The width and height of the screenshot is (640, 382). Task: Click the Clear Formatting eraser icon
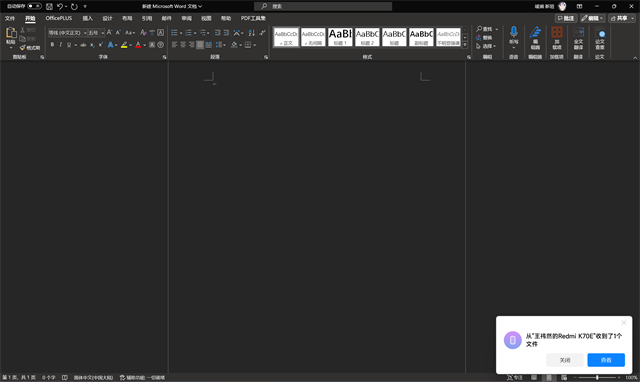pos(143,33)
